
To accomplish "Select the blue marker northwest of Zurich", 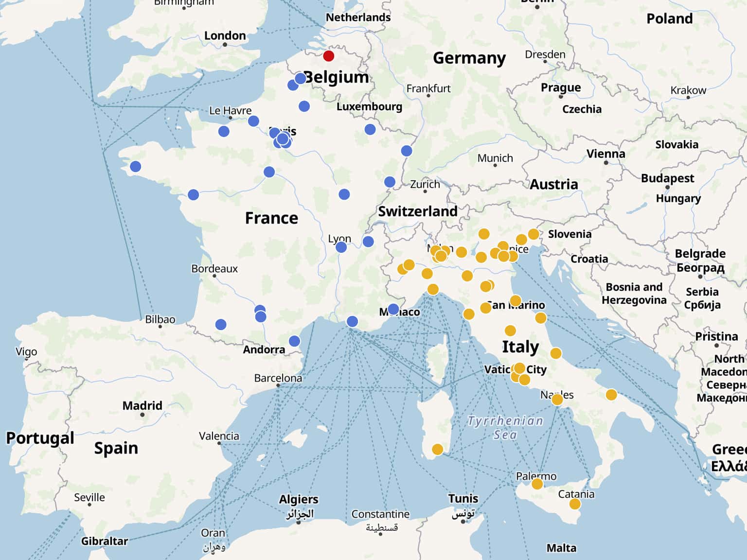I will pos(390,182).
